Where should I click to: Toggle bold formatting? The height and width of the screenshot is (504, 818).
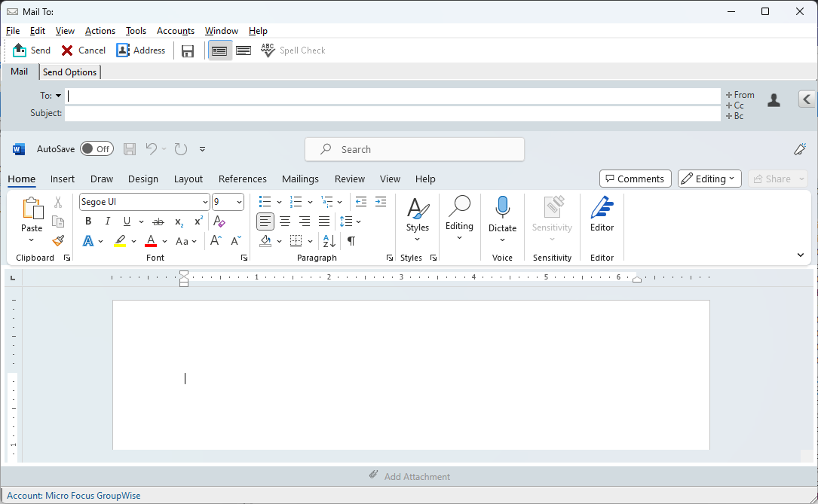[x=88, y=221]
